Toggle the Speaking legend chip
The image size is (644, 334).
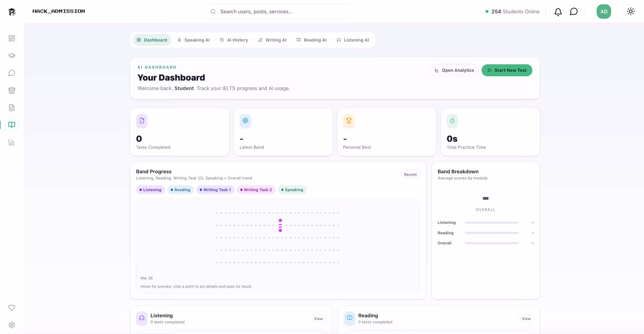coord(292,190)
